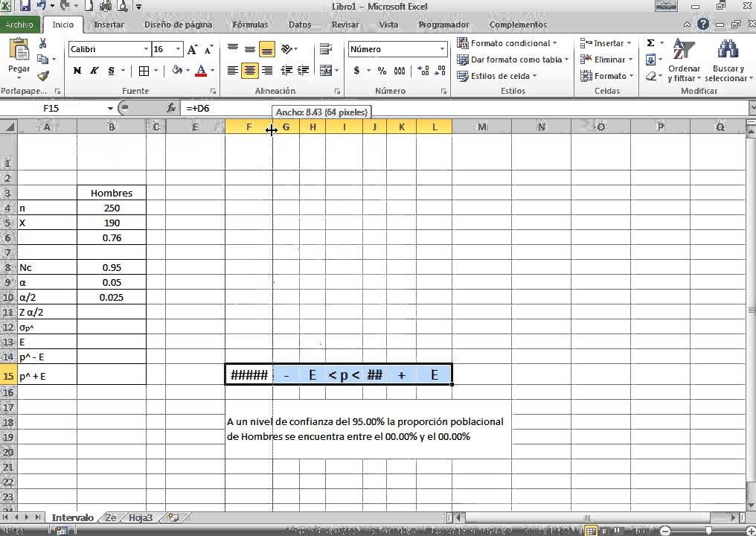Click the cell borders icon
The image size is (756, 536).
click(x=144, y=71)
